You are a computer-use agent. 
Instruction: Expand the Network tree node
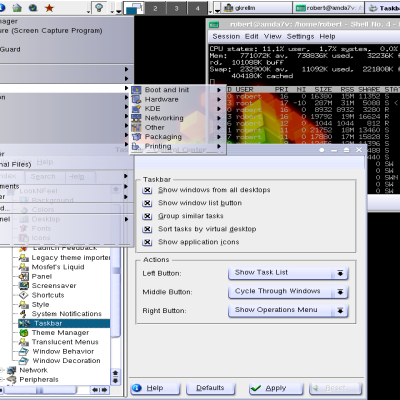pyautogui.click(x=2, y=370)
